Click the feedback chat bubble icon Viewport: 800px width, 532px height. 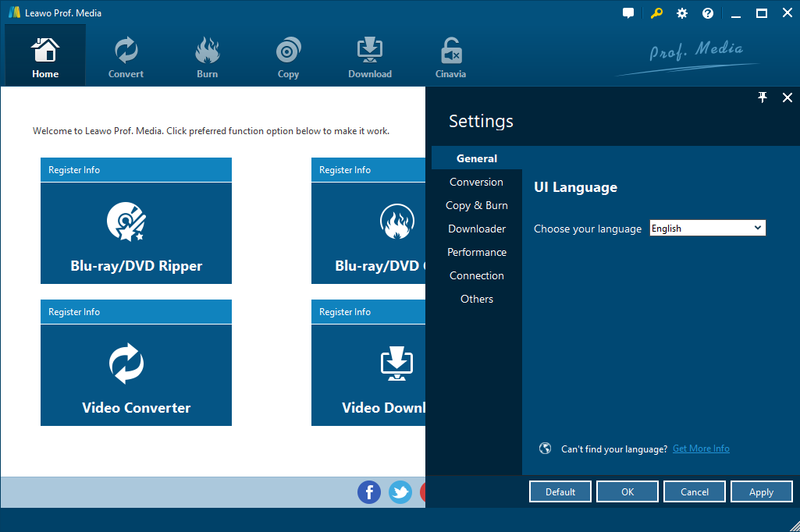tap(628, 13)
